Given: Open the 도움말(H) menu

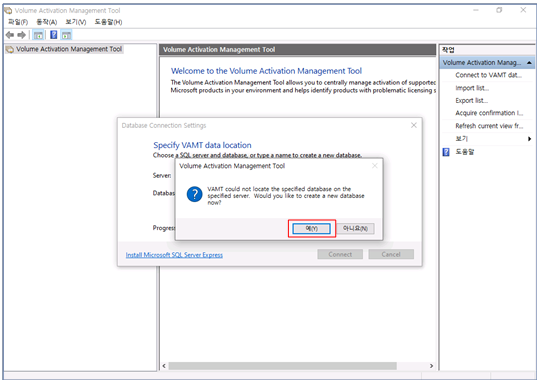Looking at the screenshot, I should [108, 22].
